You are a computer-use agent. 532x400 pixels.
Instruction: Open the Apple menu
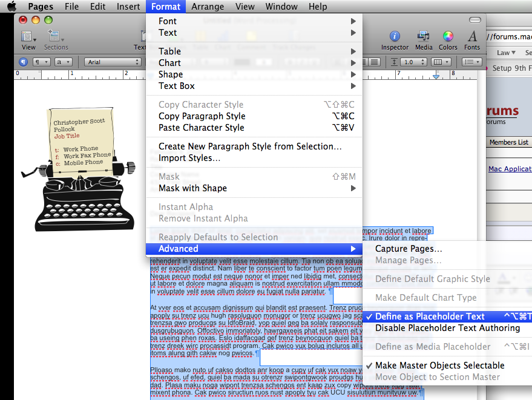pos(11,6)
